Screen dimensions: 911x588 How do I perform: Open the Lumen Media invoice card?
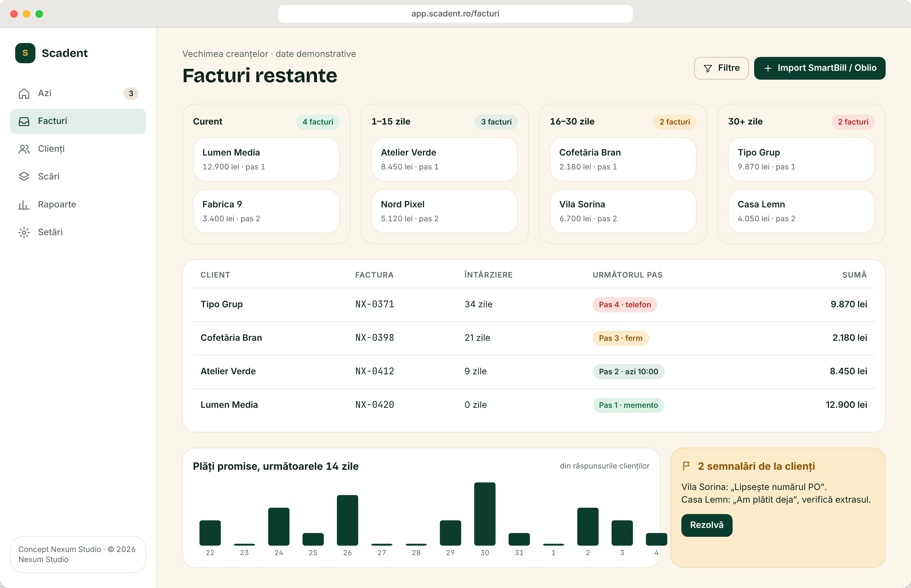click(266, 160)
